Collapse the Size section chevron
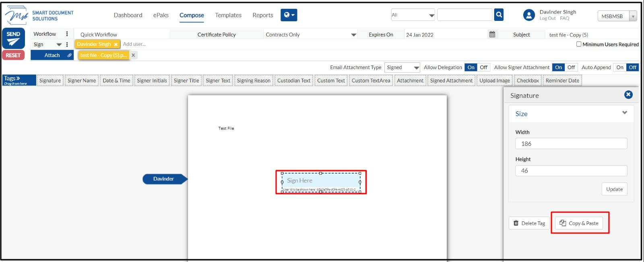The width and height of the screenshot is (644, 262). pos(625,113)
